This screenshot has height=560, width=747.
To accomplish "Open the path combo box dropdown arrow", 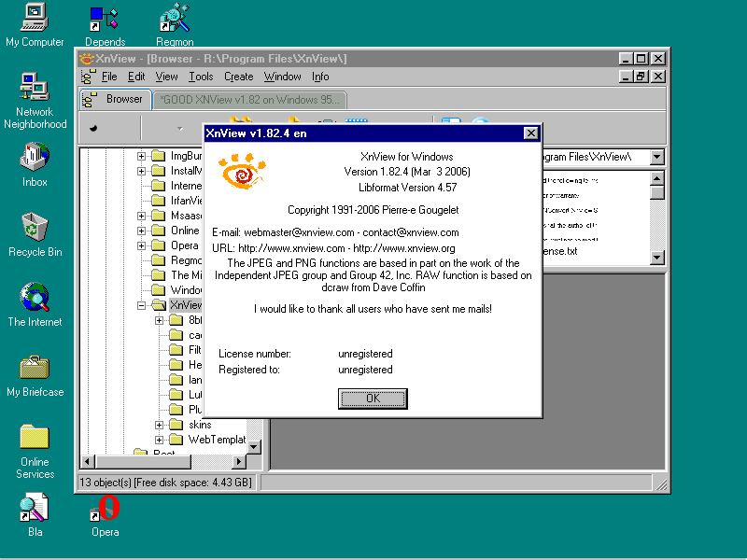I will pos(657,157).
